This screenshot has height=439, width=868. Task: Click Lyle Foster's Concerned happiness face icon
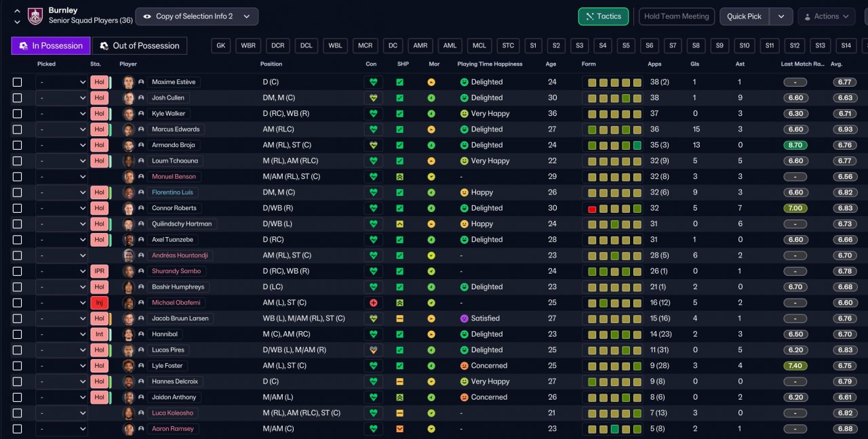pyautogui.click(x=465, y=366)
